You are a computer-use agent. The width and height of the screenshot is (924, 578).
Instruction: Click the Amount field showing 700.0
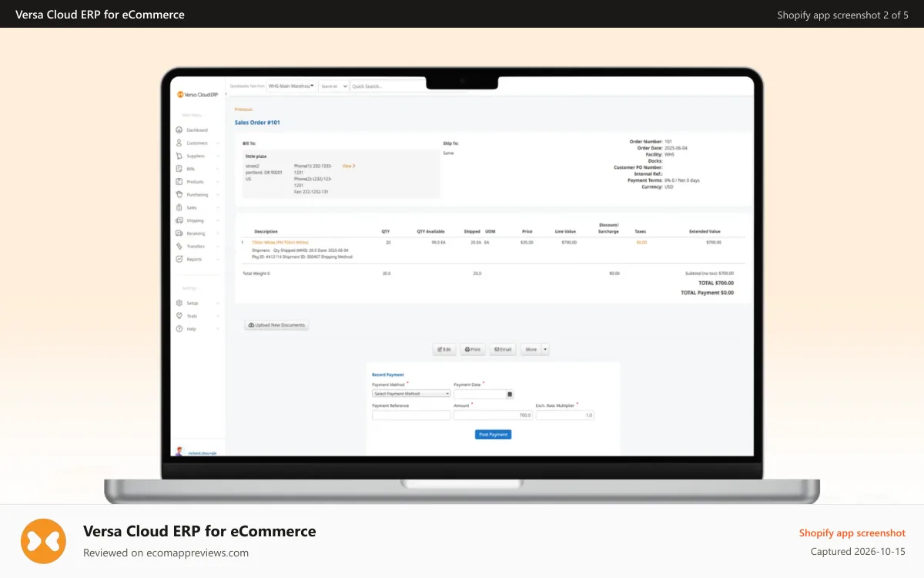[493, 415]
